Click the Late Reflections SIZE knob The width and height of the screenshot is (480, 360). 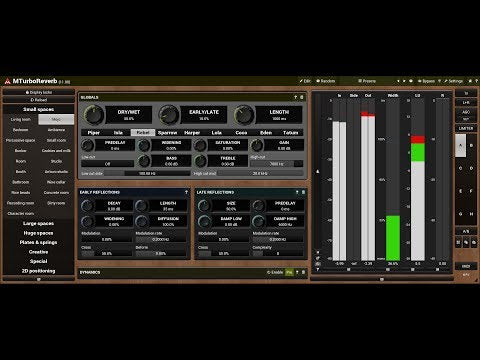coord(204,206)
